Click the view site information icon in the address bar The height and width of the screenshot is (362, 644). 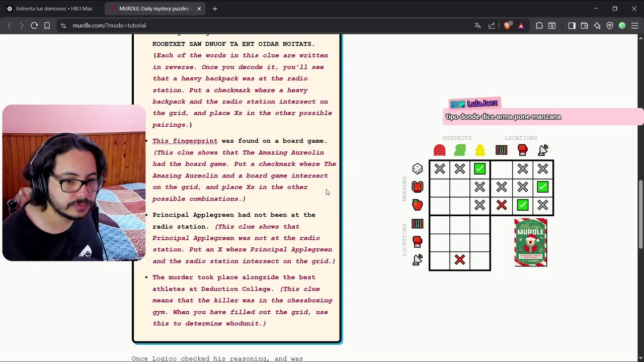click(62, 26)
